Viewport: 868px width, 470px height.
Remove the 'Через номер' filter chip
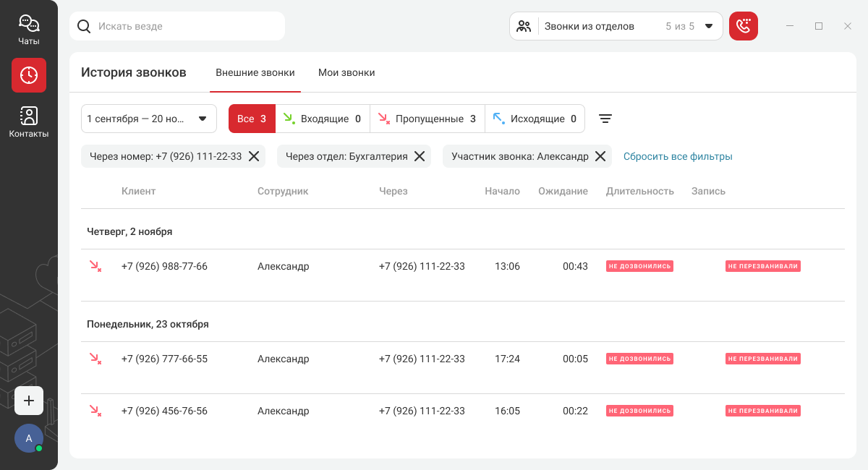[x=254, y=156]
